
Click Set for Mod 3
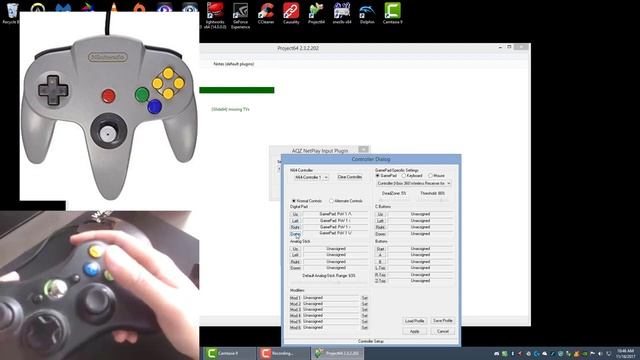tap(364, 310)
